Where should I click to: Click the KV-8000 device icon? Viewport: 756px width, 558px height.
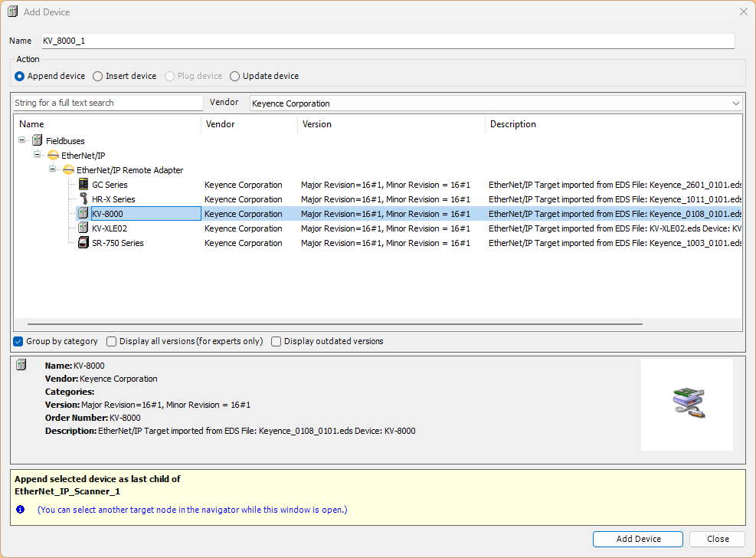tap(83, 213)
